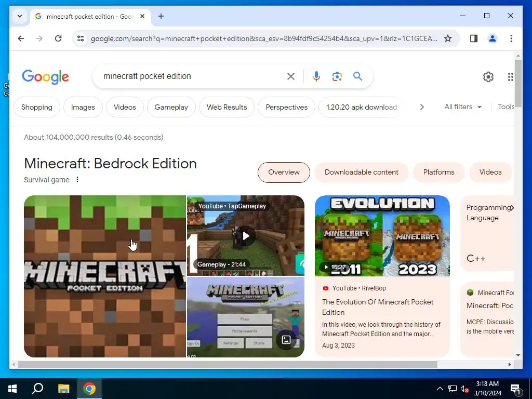
Task: Open Chrome's three-dot menu
Action: coord(511,38)
